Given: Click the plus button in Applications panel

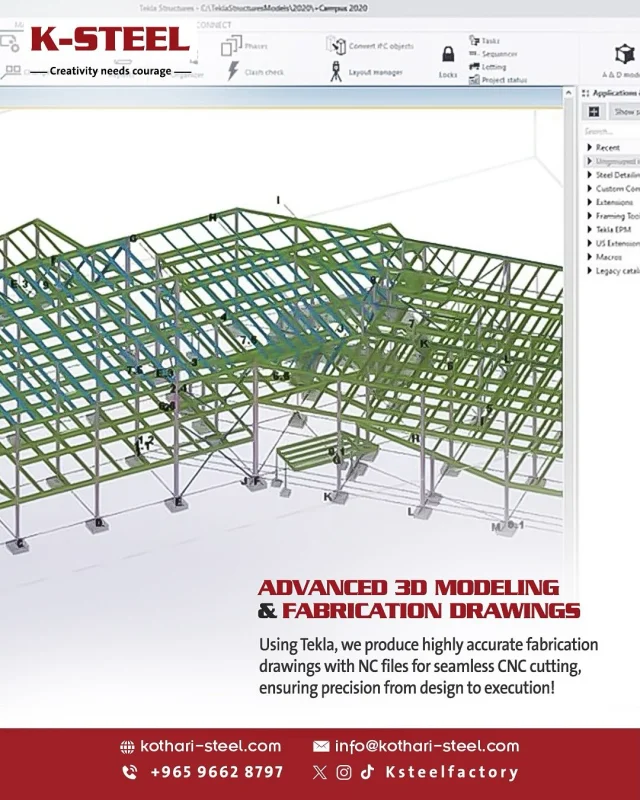Looking at the screenshot, I should tap(594, 112).
